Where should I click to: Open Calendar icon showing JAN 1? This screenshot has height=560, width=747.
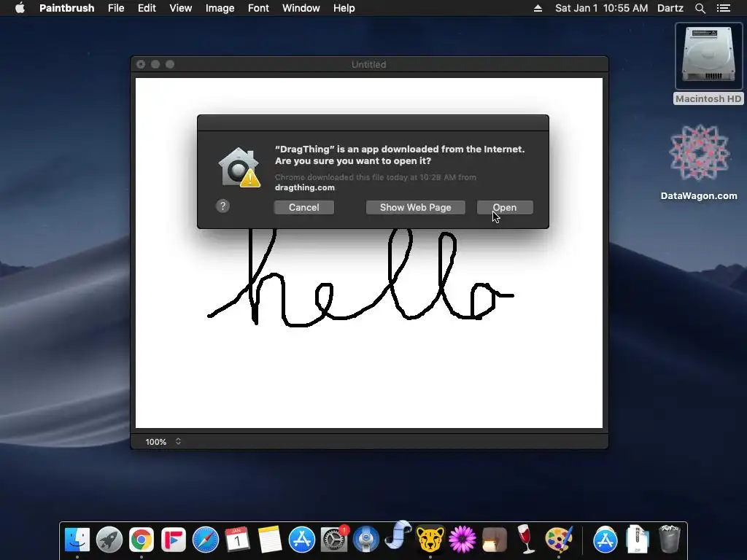tap(237, 540)
